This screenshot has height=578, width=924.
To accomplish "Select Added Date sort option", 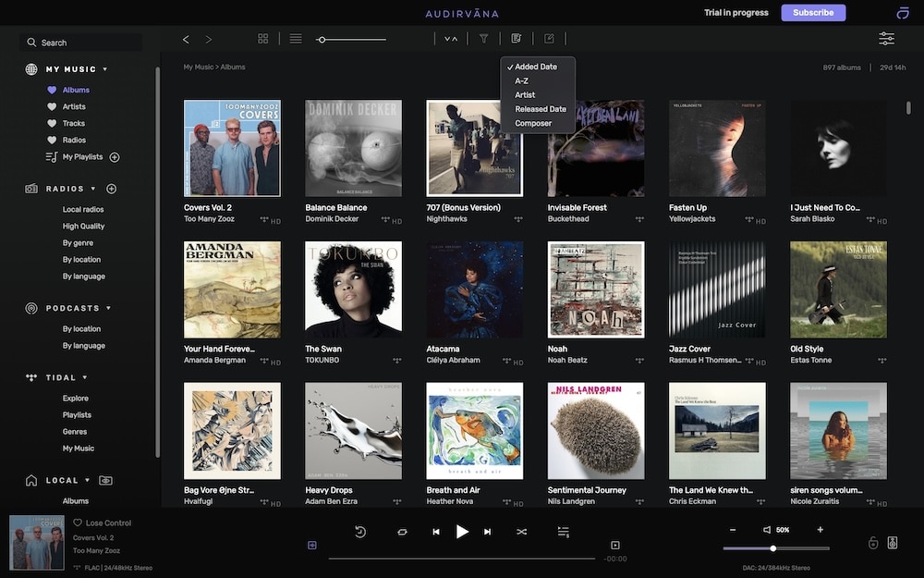I will tap(538, 67).
